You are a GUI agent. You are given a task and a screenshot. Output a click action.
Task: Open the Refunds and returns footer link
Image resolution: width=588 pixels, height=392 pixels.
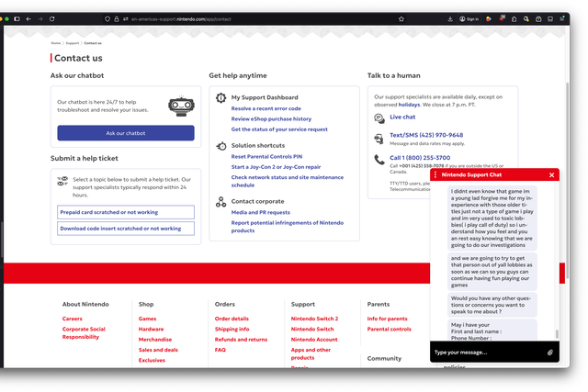[241, 340]
